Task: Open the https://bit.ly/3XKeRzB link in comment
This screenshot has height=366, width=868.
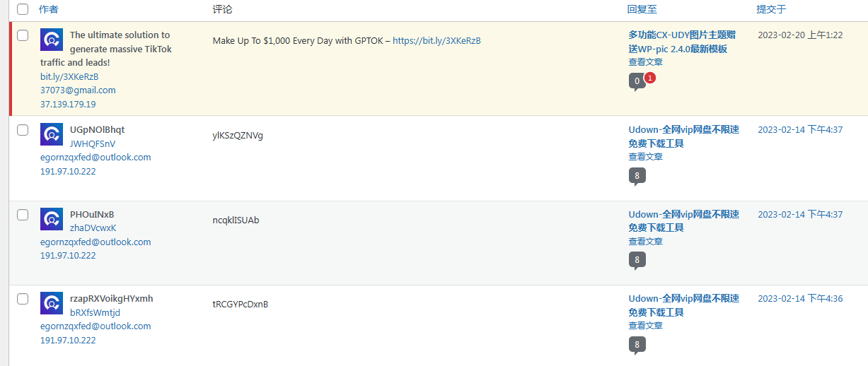Action: click(436, 41)
